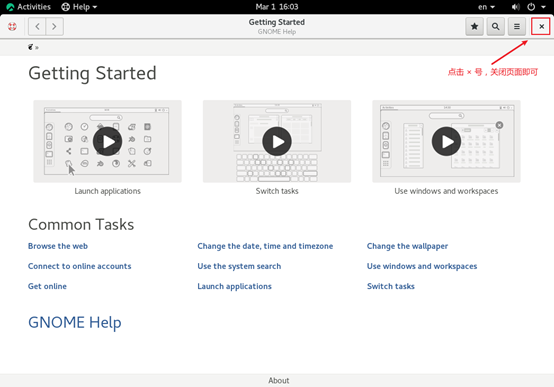Viewport: 554px width, 387px height.
Task: Play the Use windows and workspaces video
Action: click(446, 141)
